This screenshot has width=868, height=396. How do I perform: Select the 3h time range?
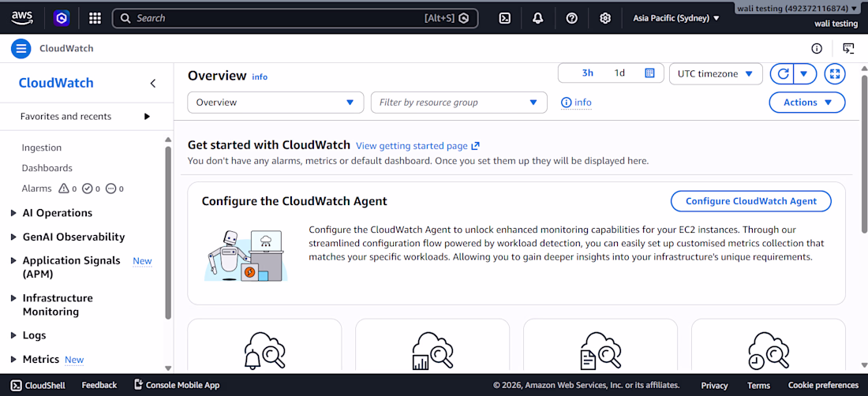click(587, 73)
